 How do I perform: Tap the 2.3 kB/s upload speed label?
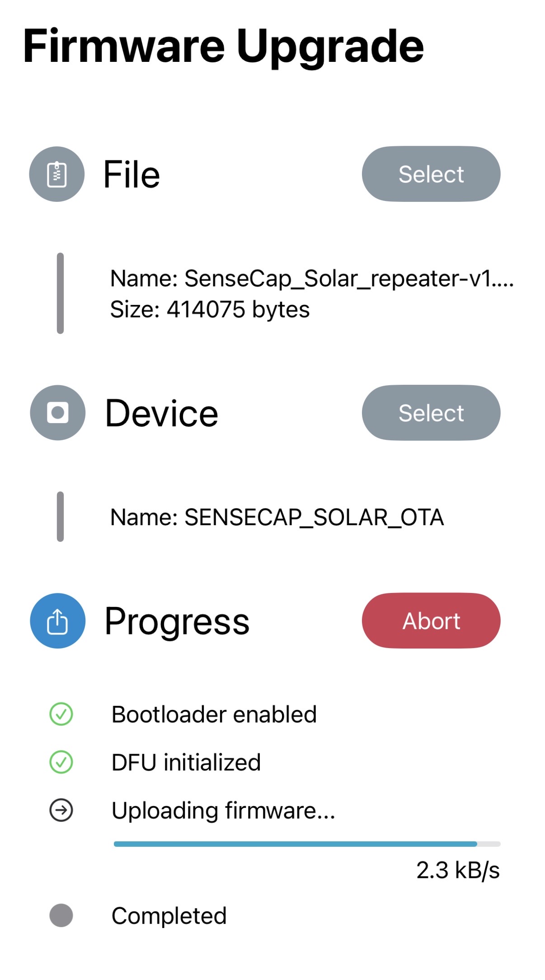point(457,870)
